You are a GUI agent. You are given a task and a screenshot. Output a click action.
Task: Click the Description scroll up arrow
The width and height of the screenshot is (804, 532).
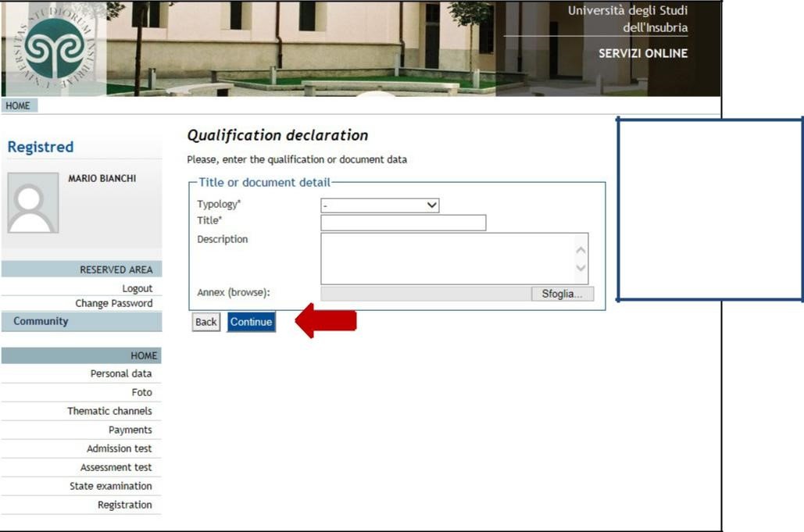coord(581,250)
